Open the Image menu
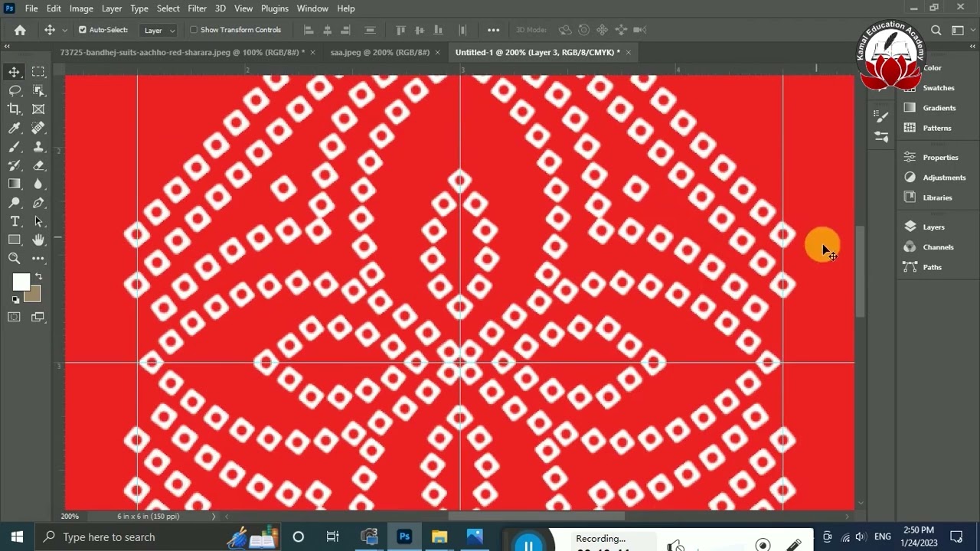This screenshot has width=980, height=551. coord(81,8)
